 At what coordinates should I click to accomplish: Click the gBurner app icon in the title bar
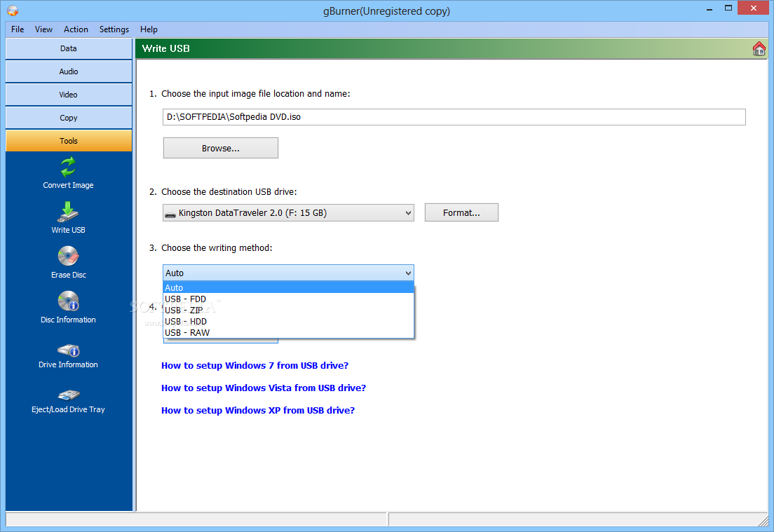[x=13, y=11]
